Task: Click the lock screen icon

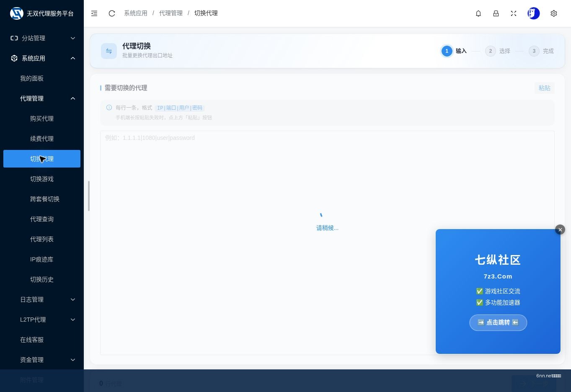Action: (x=496, y=13)
